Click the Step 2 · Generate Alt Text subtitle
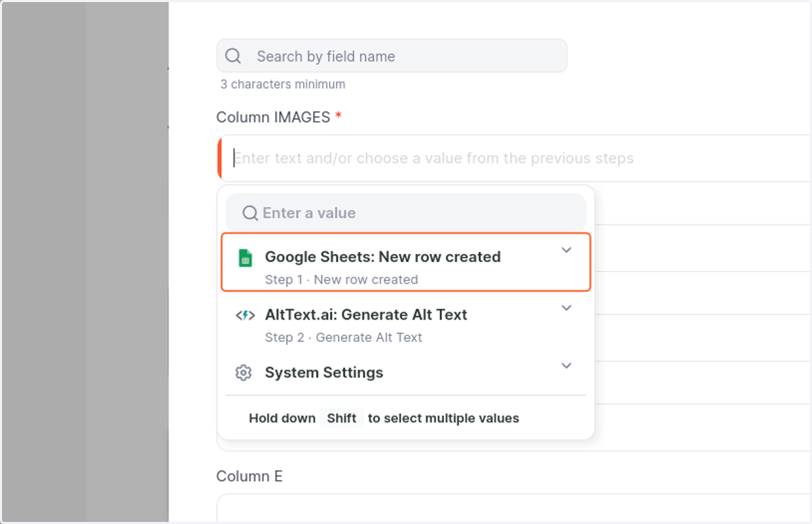The height and width of the screenshot is (524, 812). 344,337
